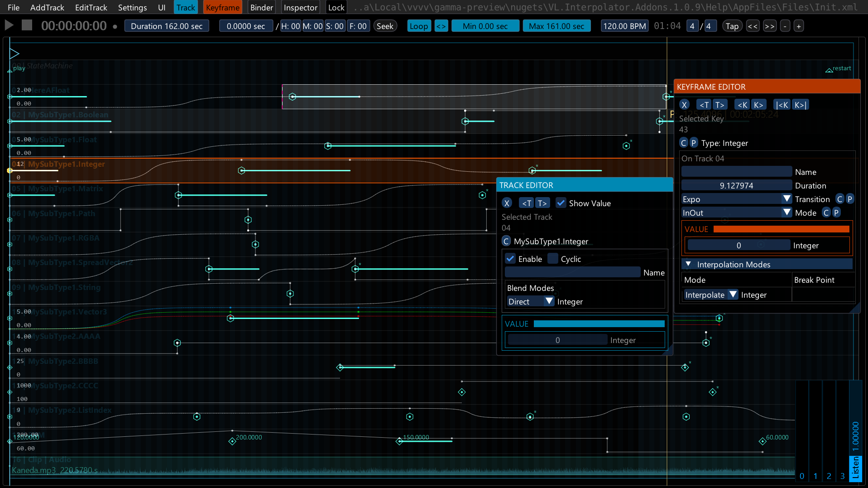Open the Direct blend mode dropdown
Screen dimensions: 868x488
[x=531, y=301]
